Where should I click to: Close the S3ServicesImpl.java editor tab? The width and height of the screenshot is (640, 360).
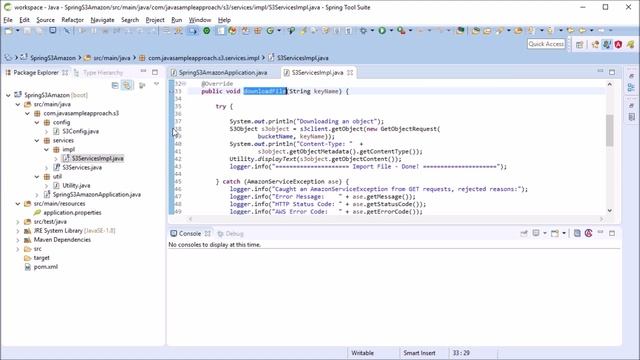point(350,72)
